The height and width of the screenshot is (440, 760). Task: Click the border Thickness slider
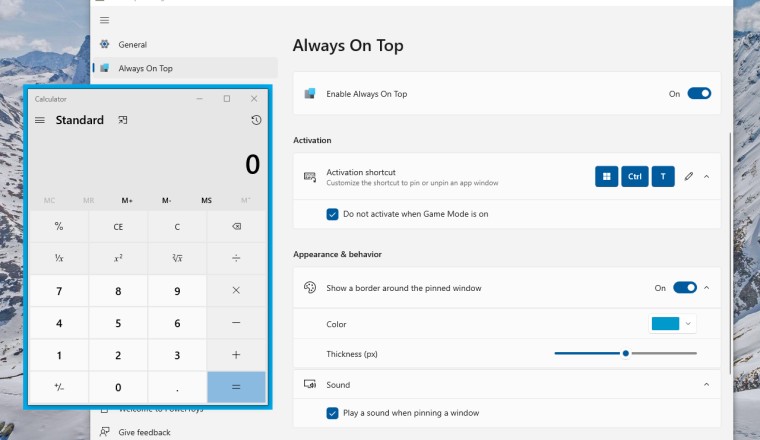coord(626,353)
